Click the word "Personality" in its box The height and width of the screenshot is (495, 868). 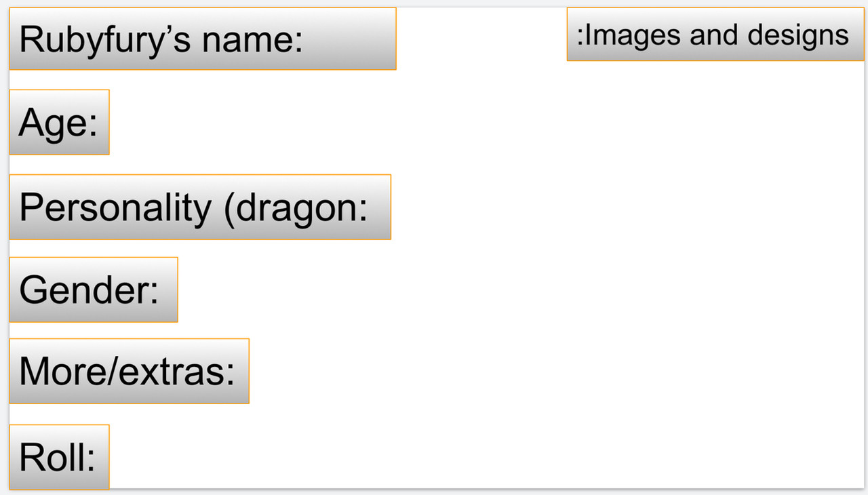[x=115, y=208]
